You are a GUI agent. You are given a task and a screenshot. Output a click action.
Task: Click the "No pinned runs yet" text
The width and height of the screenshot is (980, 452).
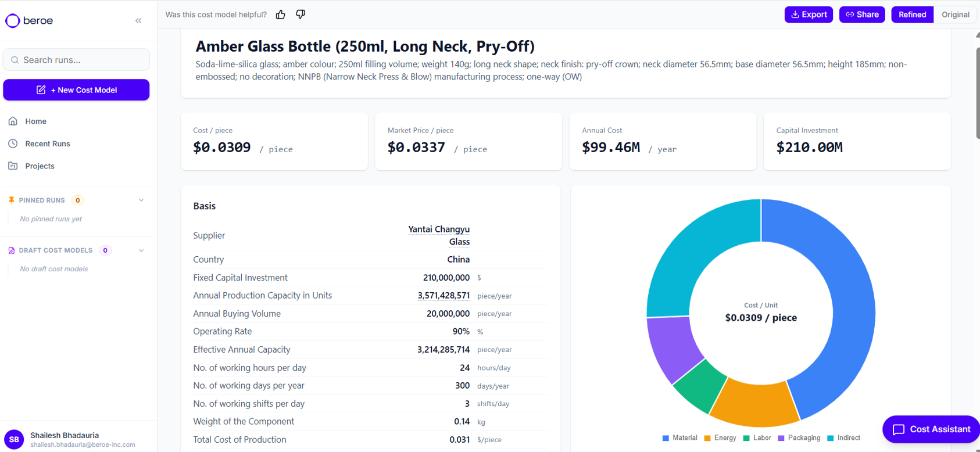click(51, 219)
